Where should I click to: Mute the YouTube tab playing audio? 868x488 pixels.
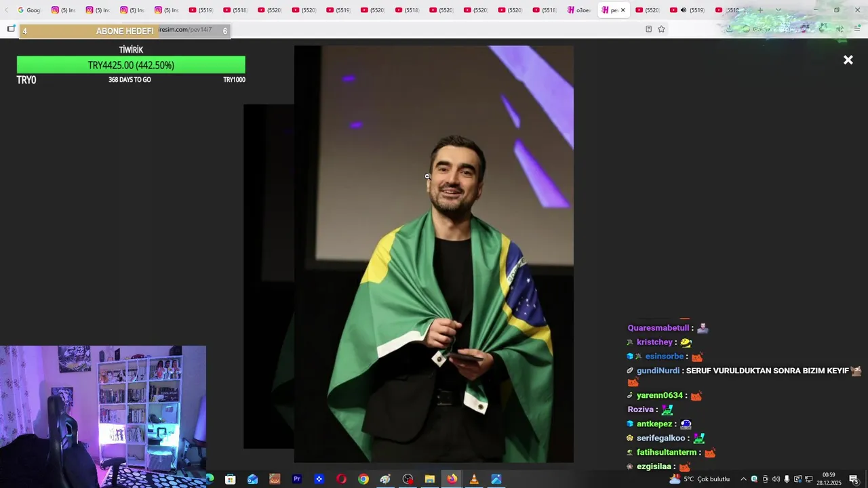pyautogui.click(x=684, y=10)
